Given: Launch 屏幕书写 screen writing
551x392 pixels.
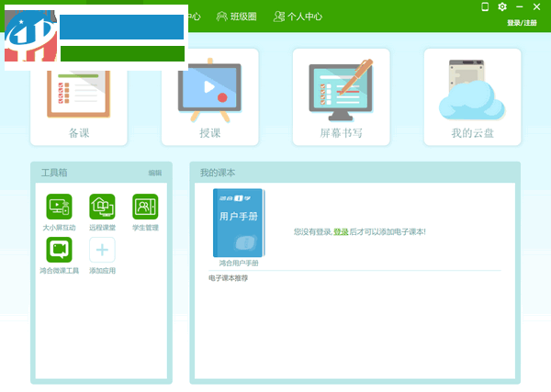Looking at the screenshot, I should 341,97.
